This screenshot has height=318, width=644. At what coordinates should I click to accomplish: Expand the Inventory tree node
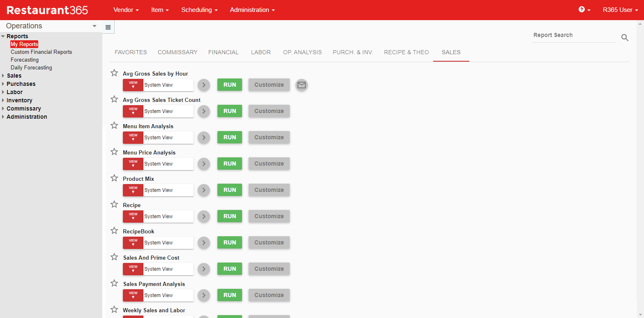click(x=3, y=100)
